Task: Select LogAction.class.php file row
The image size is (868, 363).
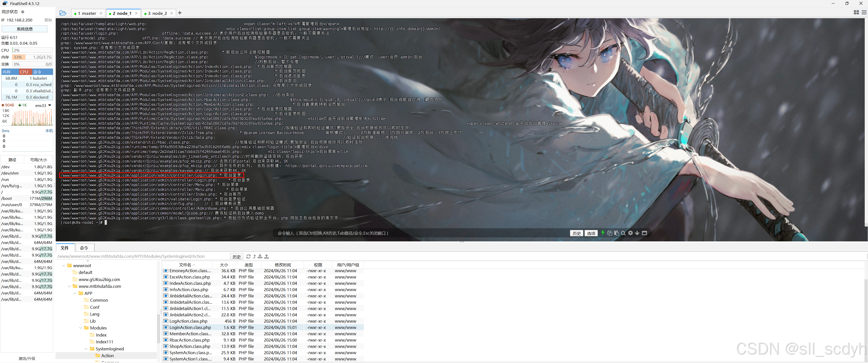Action: pyautogui.click(x=263, y=321)
